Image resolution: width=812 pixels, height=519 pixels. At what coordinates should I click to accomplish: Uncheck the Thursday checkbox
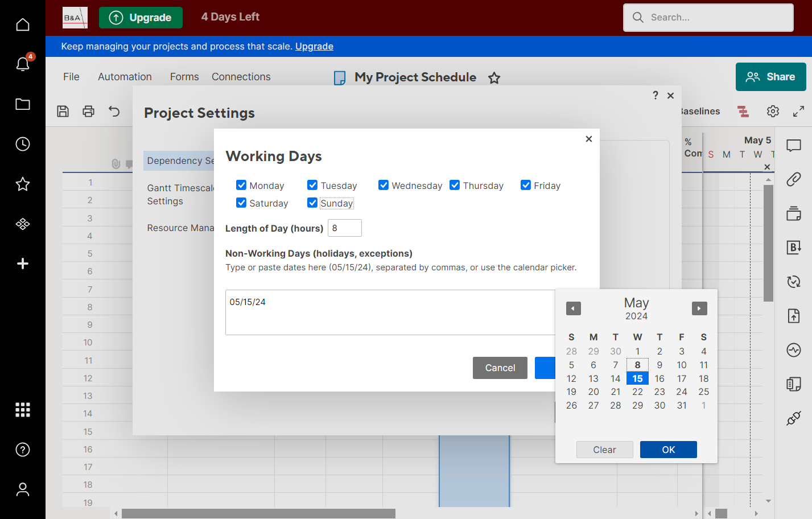click(x=455, y=185)
